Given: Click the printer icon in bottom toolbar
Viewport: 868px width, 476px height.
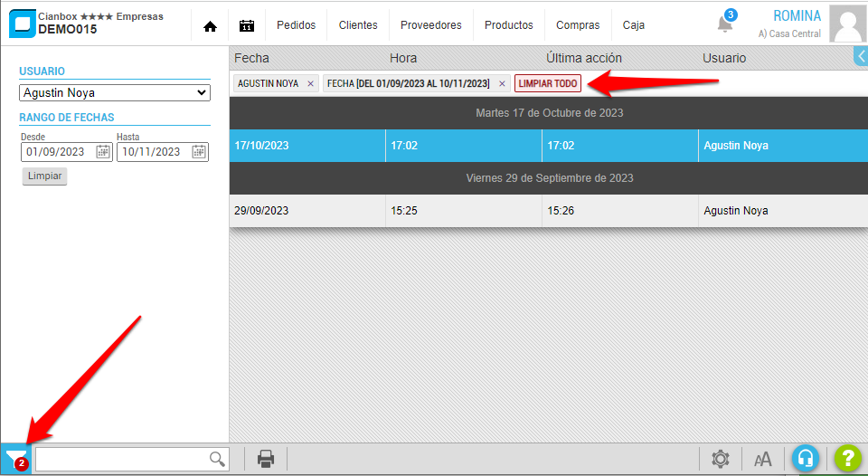Looking at the screenshot, I should [266, 459].
